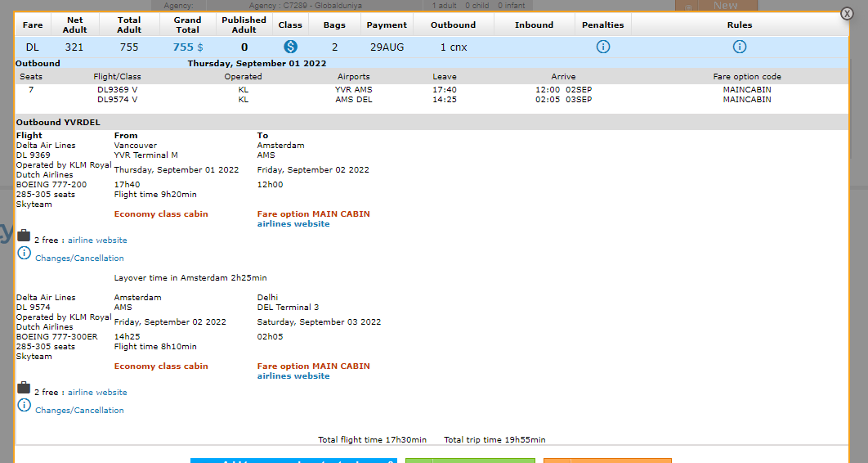Click info icon beside Changes/Cancellation for Amsterdam–Delhi flight
Viewport: 868px width, 463px height.
[24, 406]
